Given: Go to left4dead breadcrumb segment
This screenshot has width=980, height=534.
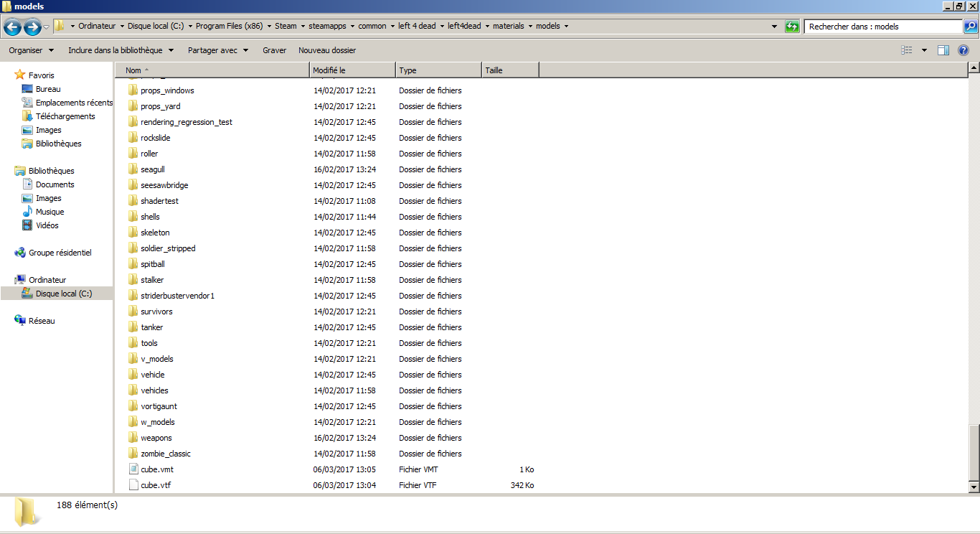Looking at the screenshot, I should point(464,27).
